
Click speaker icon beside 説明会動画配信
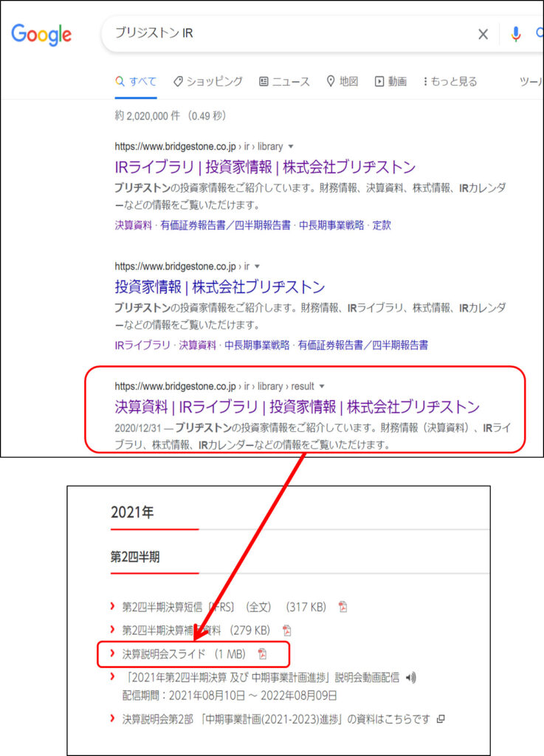(x=410, y=678)
